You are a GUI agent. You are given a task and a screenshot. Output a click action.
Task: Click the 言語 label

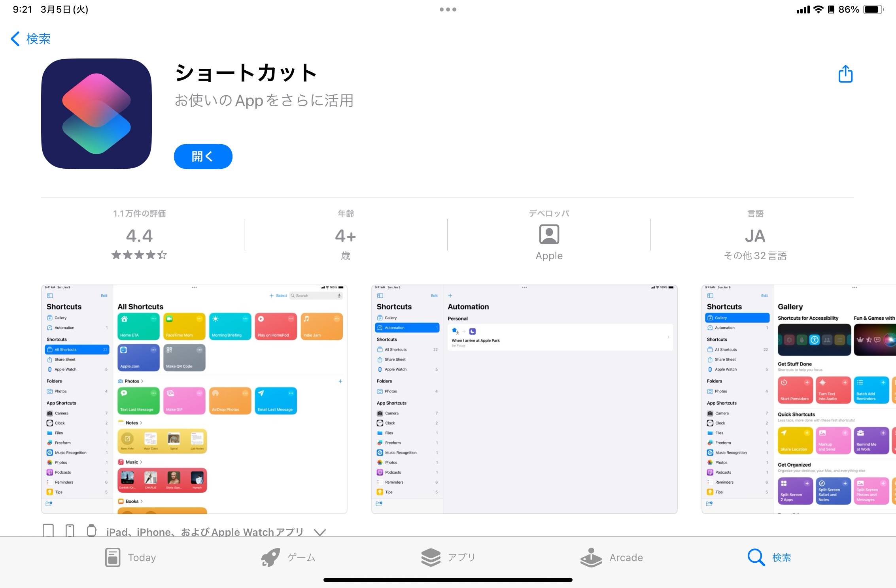click(x=755, y=214)
